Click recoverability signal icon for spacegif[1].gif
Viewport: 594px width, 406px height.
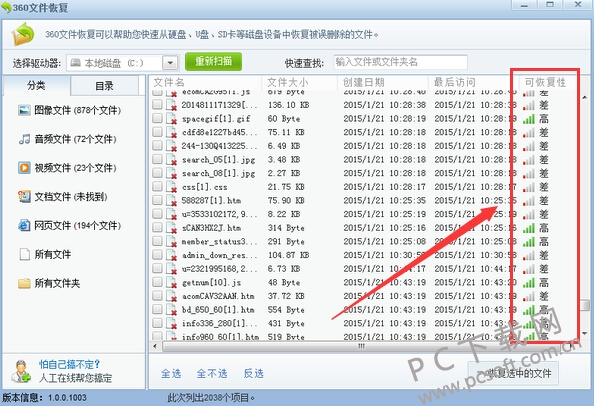(529, 119)
